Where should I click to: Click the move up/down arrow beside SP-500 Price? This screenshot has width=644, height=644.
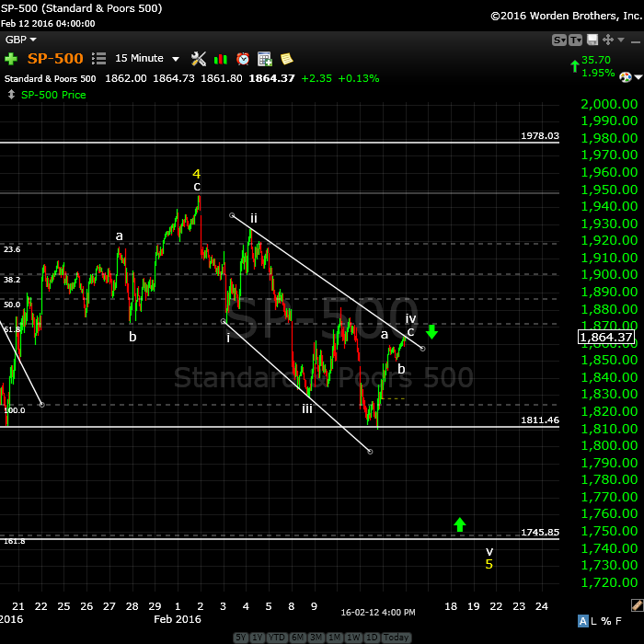pyautogui.click(x=11, y=95)
